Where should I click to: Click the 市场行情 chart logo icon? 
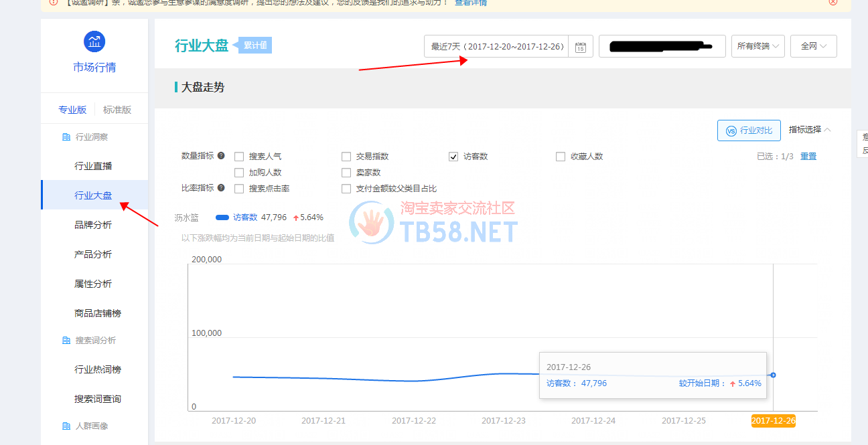[x=94, y=41]
